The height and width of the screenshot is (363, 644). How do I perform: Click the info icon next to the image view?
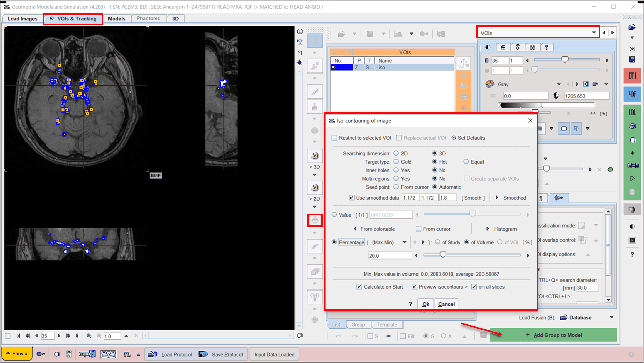tap(300, 31)
